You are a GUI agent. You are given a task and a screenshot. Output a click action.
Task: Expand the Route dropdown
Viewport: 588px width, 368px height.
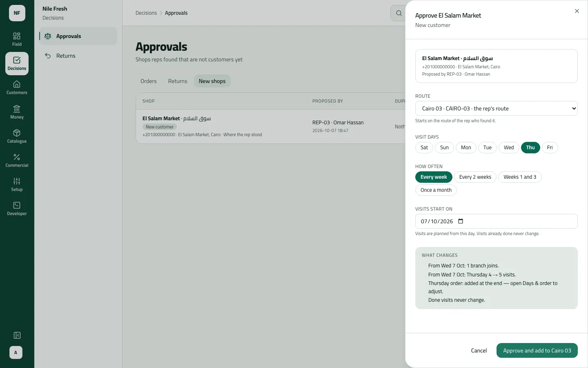coord(496,108)
